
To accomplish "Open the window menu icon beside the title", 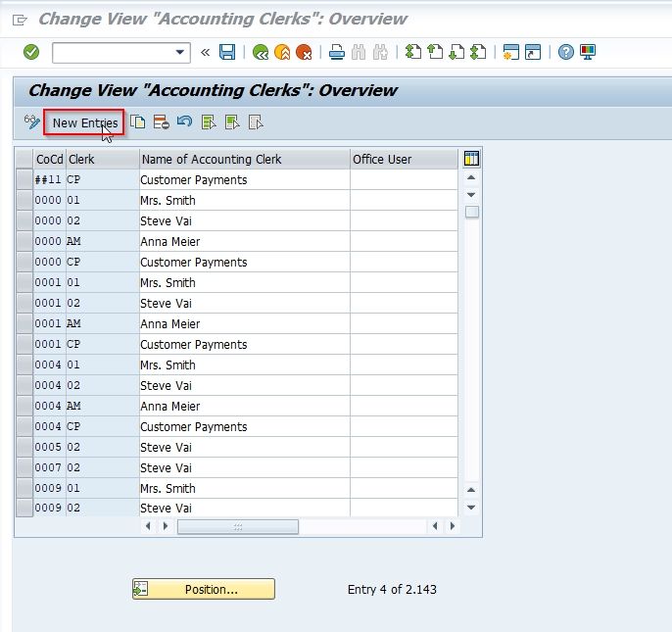I will click(20, 20).
